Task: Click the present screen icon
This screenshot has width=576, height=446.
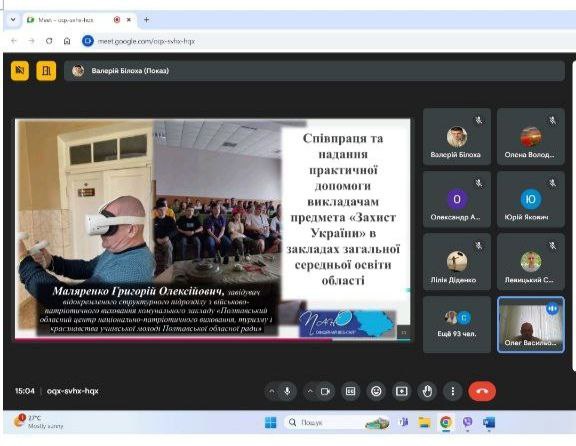Action: coord(402,391)
